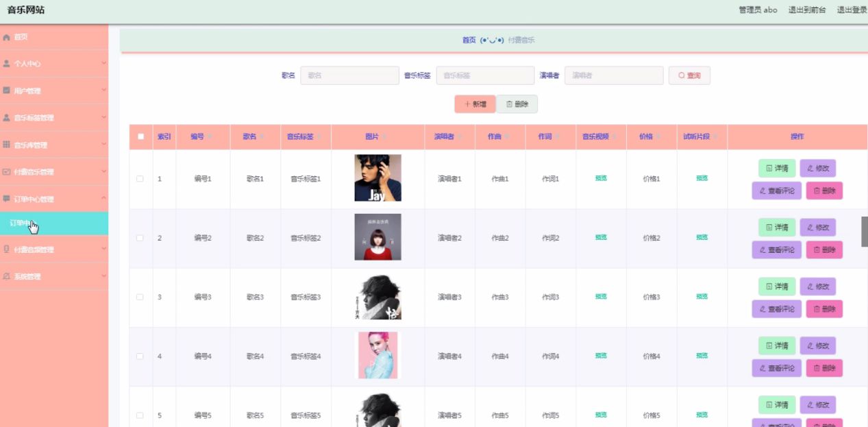Click the pink 删除 button for row 编号4
Image resolution: width=868 pixels, height=427 pixels.
[824, 368]
